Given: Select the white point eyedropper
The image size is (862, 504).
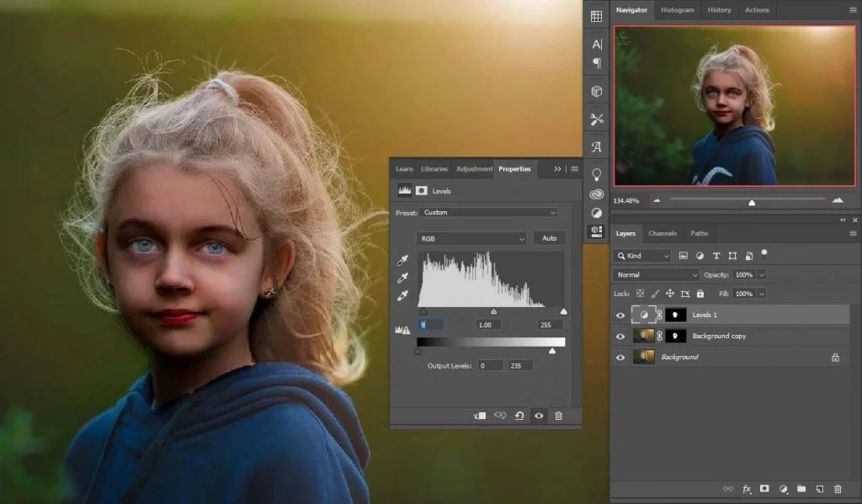Looking at the screenshot, I should point(403,295).
